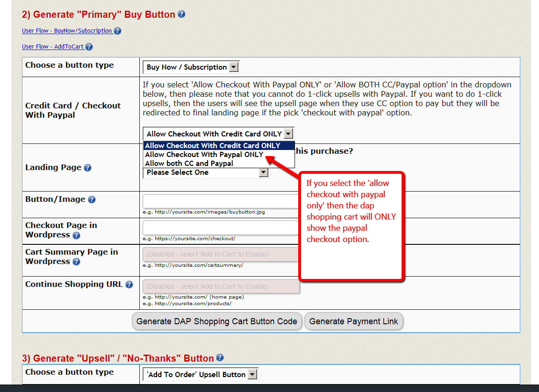This screenshot has width=539, height=392.
Task: Click help icon next to User Flow BuyNow/Subscription
Action: pyautogui.click(x=117, y=31)
